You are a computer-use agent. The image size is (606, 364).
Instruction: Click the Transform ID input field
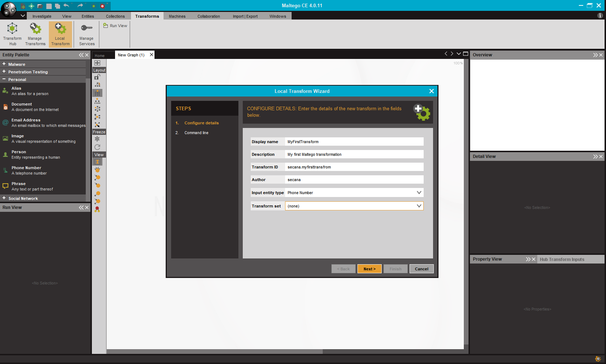coord(354,167)
